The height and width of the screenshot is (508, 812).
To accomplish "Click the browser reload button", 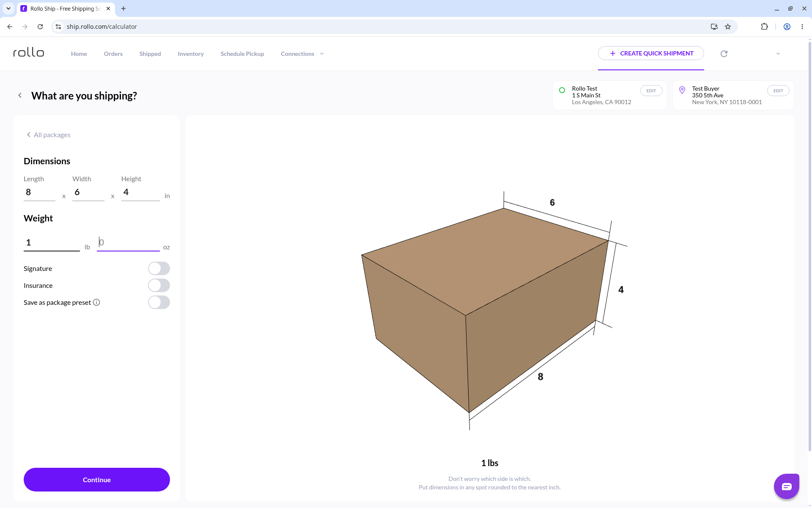I will click(x=40, y=27).
